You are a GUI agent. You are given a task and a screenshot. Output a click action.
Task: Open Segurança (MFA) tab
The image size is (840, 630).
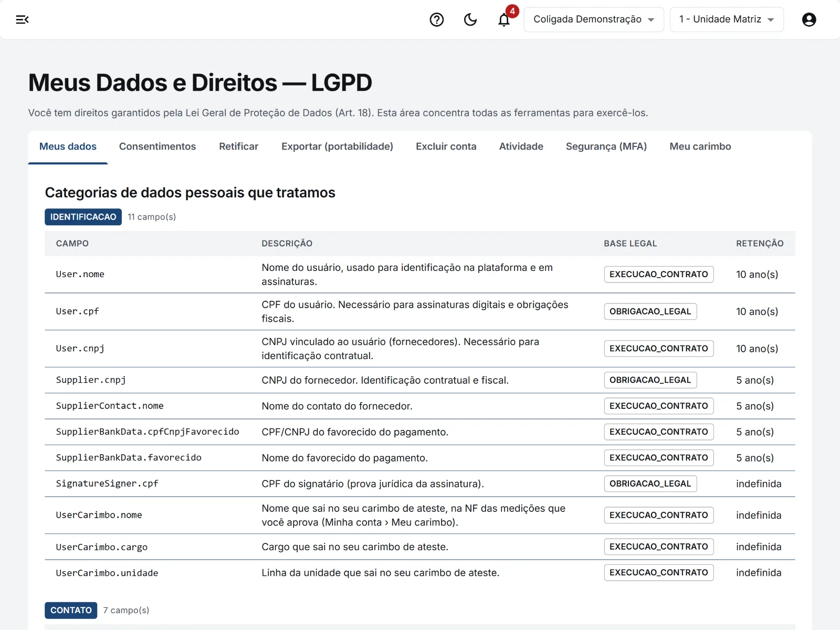[606, 146]
